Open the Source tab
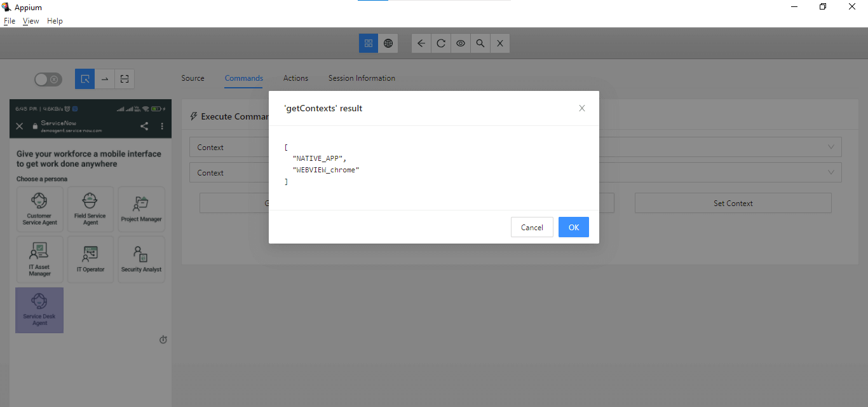Viewport: 868px width, 407px height. tap(193, 78)
